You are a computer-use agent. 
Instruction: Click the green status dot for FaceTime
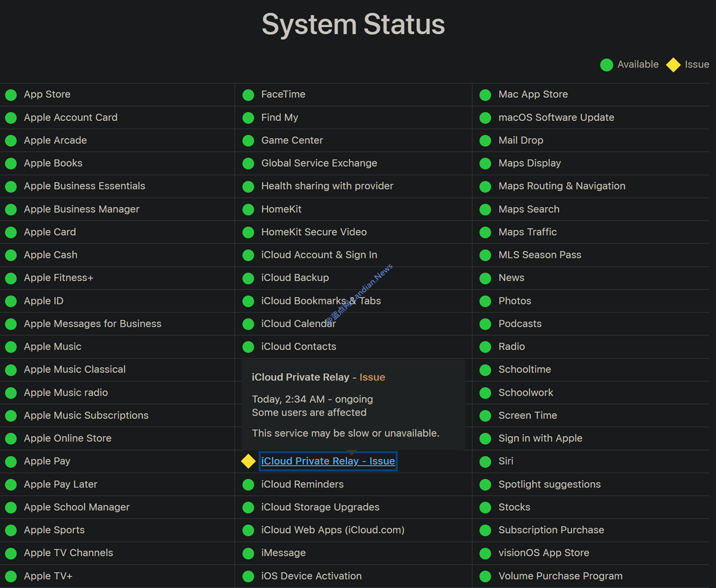tap(248, 95)
